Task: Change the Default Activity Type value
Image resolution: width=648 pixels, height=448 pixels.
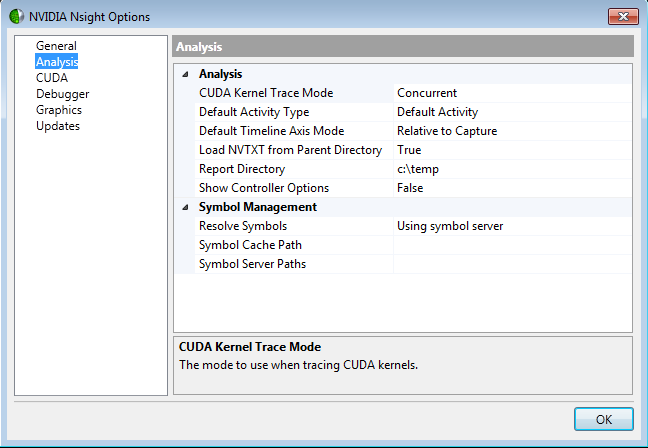Action: point(511,112)
